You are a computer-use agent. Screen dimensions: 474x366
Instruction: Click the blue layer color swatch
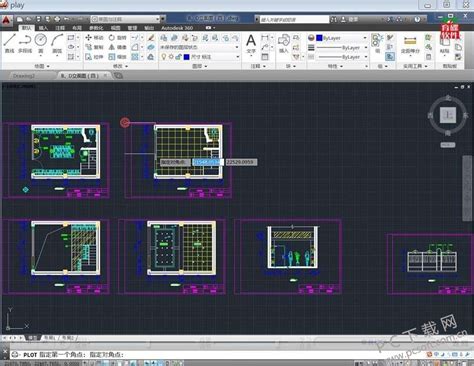[187, 57]
